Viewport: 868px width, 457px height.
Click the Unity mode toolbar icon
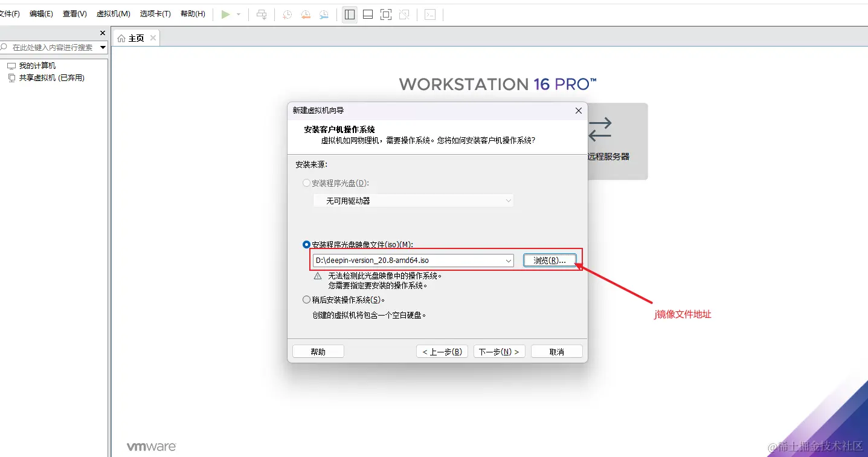point(405,15)
